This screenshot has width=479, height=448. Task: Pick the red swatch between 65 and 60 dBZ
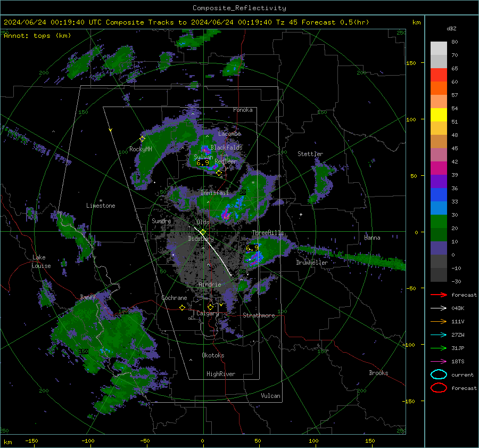[x=439, y=75]
